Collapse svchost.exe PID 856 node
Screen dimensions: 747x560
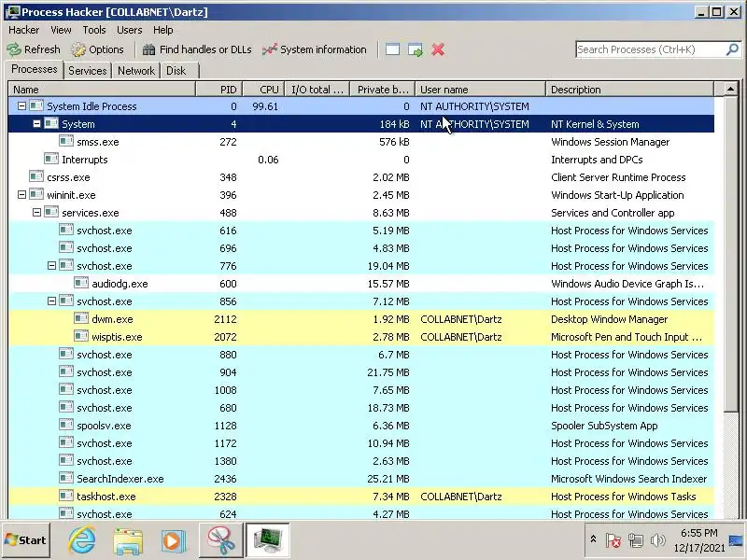point(51,301)
